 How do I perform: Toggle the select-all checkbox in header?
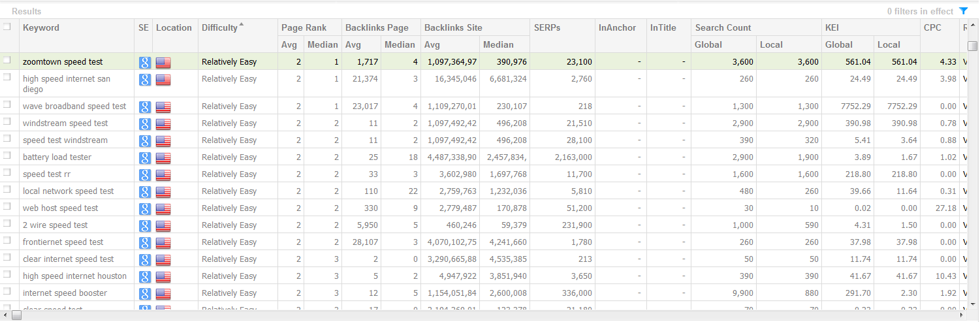tap(7, 27)
